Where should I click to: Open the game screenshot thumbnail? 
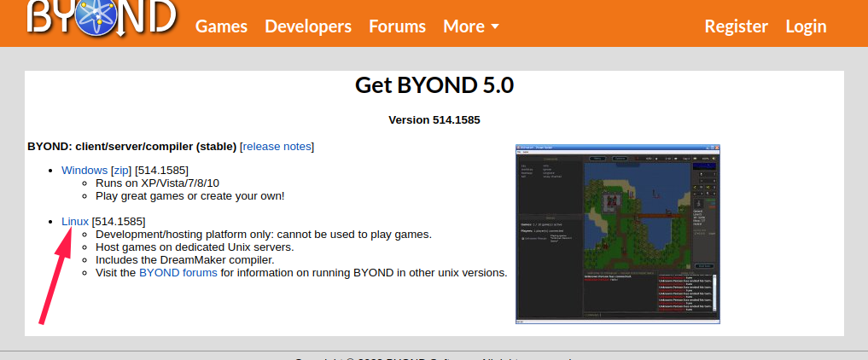click(x=618, y=234)
